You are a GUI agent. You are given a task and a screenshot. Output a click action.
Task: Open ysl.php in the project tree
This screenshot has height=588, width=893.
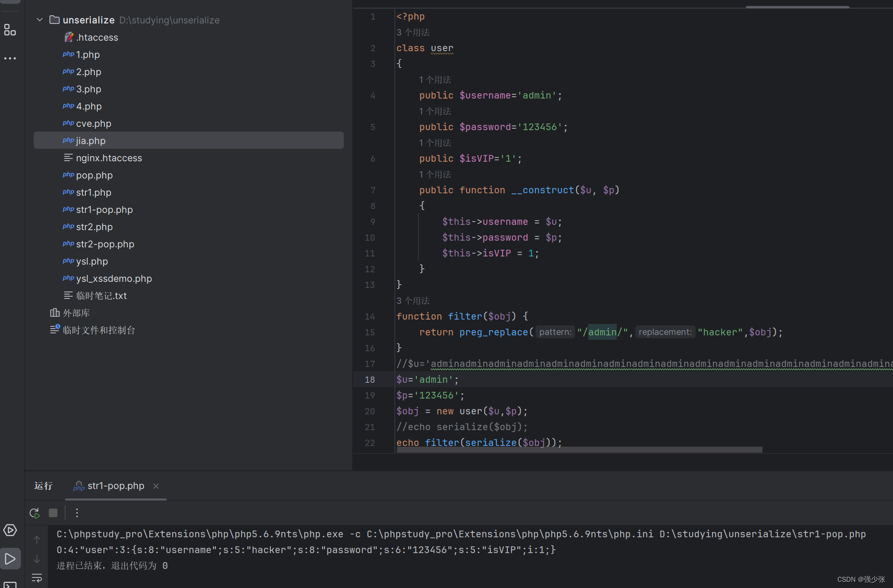pyautogui.click(x=92, y=261)
